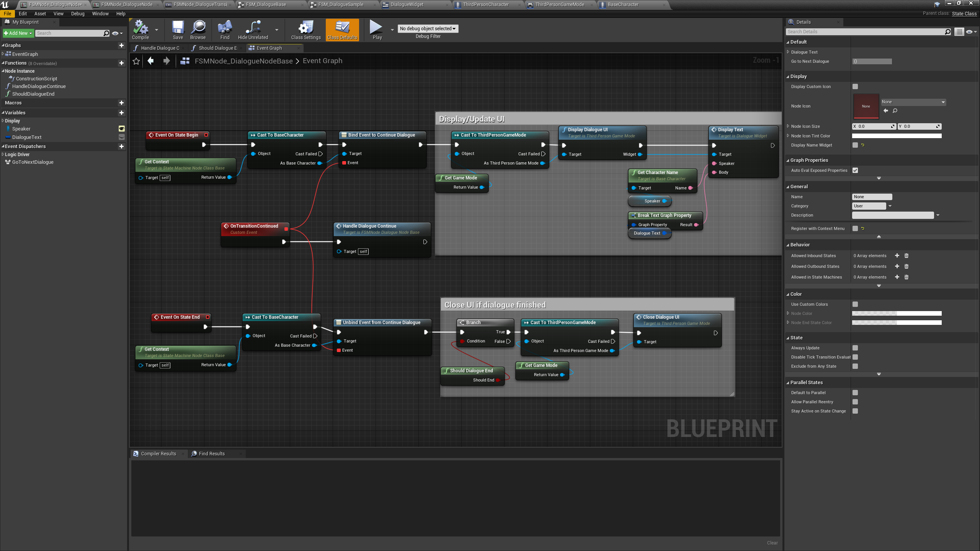Enable Display Custom Icon checkbox
This screenshot has width=980, height=551.
pyautogui.click(x=855, y=87)
